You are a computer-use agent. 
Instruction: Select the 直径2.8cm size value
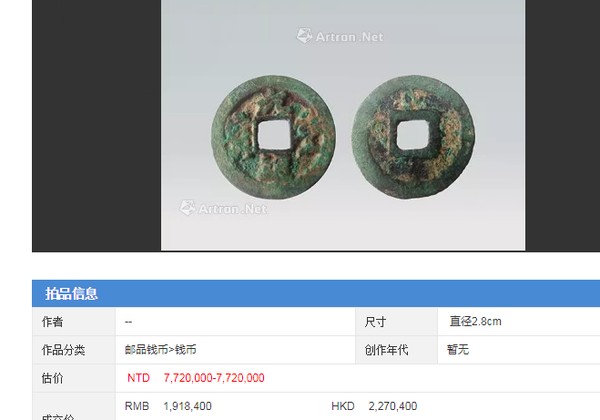tap(475, 321)
